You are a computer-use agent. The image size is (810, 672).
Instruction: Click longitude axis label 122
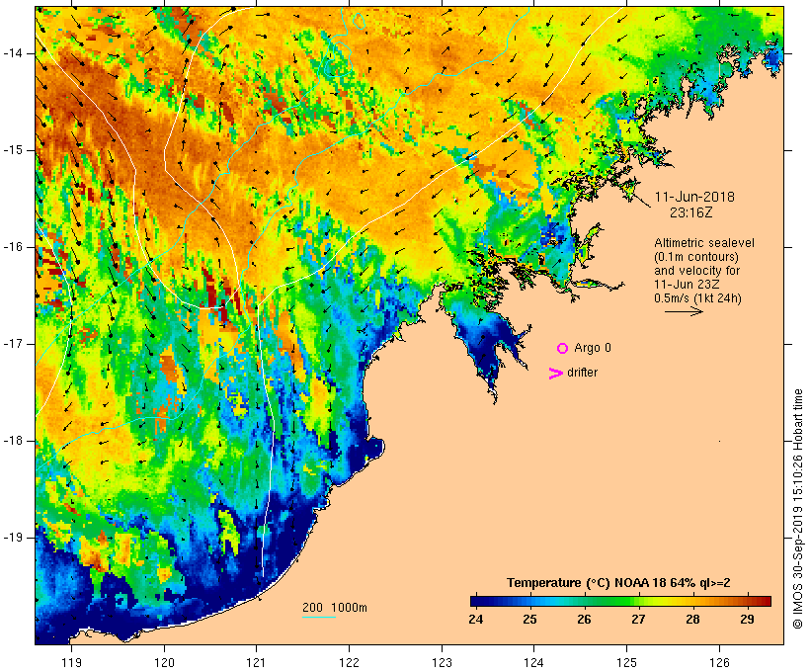pos(350,663)
